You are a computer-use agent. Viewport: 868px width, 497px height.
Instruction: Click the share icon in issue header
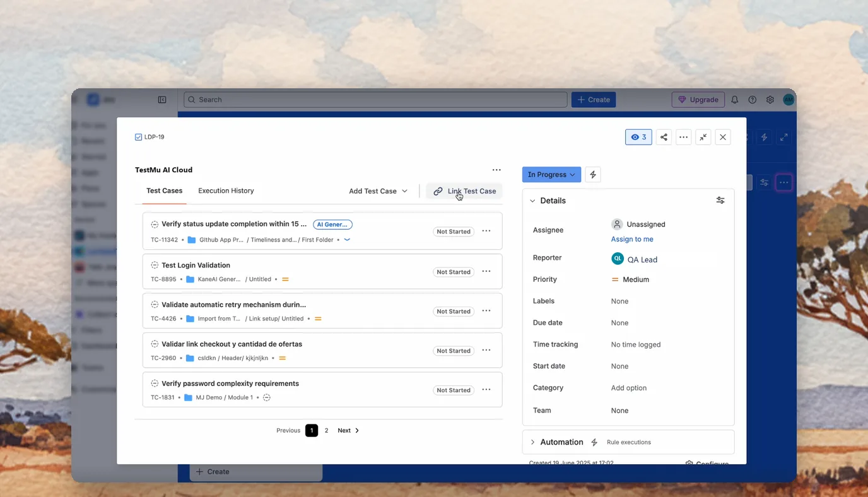tap(664, 137)
